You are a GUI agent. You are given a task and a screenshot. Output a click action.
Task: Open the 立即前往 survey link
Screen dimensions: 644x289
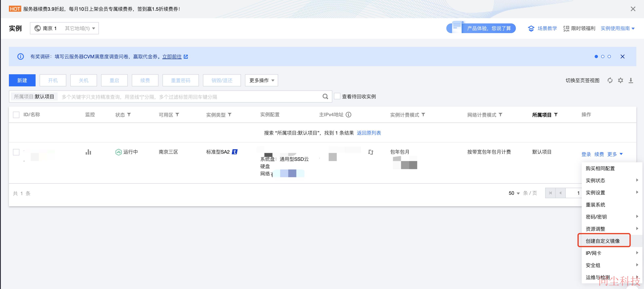pyautogui.click(x=172, y=57)
